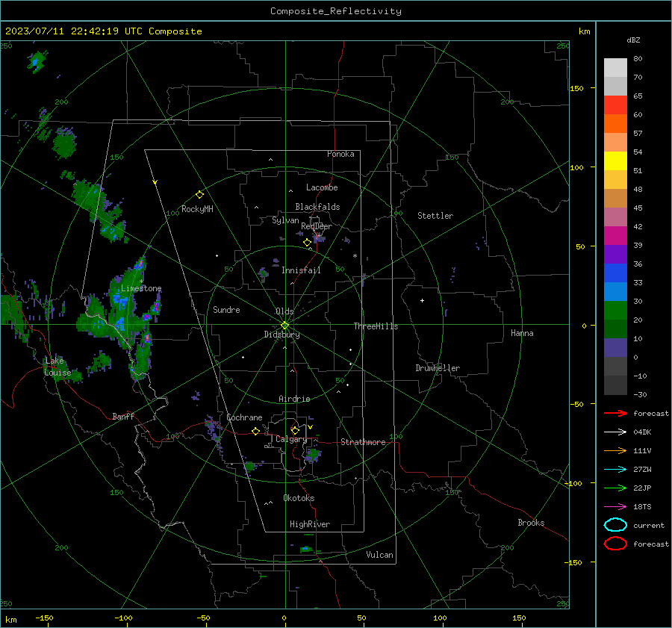
Task: Click the ThreeHills label
Action: pyautogui.click(x=376, y=326)
